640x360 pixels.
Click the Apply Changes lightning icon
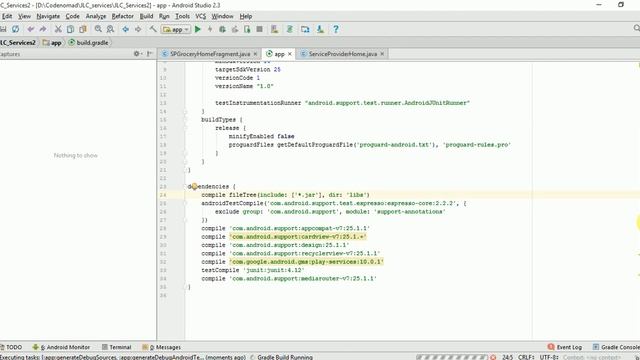[x=210, y=29]
